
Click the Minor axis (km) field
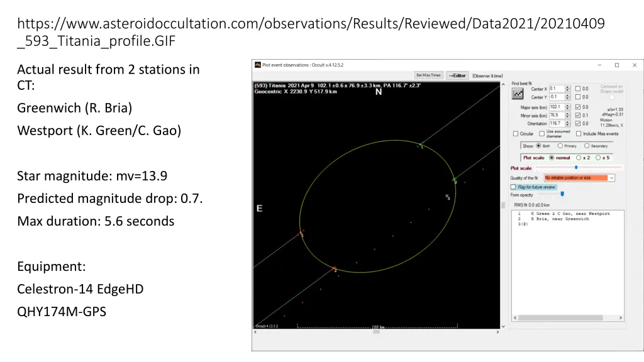[x=557, y=116]
